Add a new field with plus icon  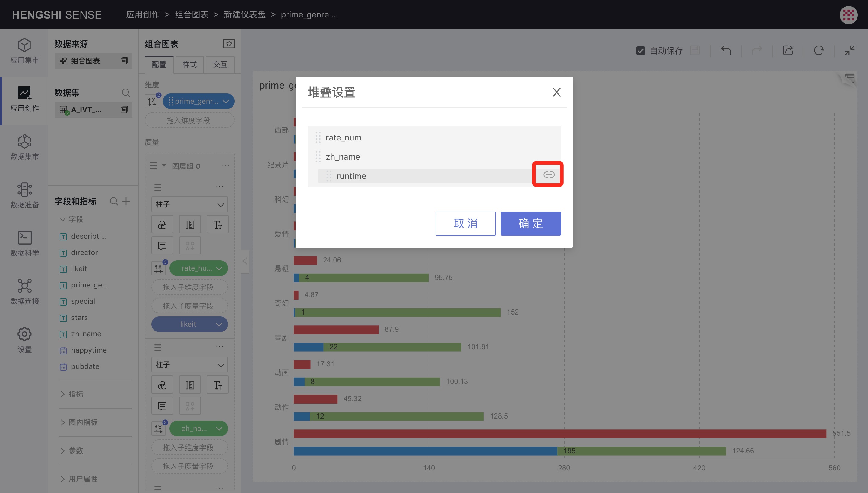[x=126, y=202]
